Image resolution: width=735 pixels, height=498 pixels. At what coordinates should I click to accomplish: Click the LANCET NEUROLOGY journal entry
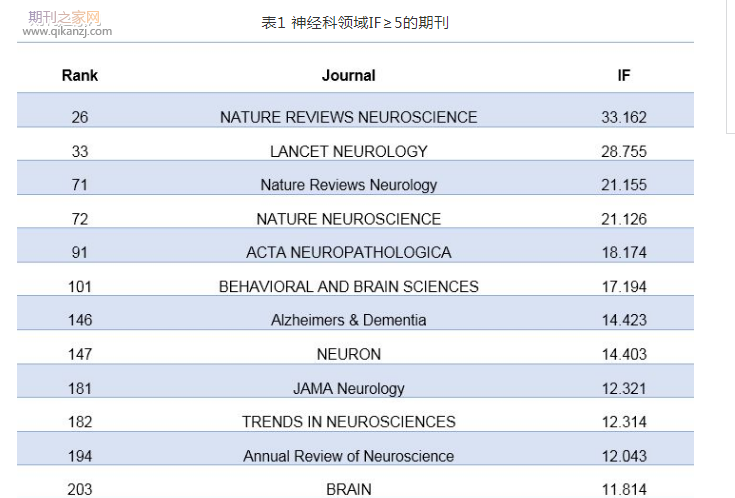(x=349, y=151)
